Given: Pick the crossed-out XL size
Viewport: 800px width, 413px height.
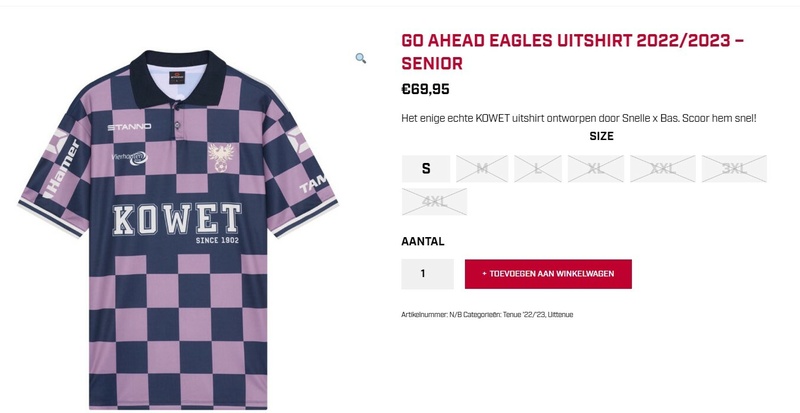Looking at the screenshot, I should tap(595, 168).
